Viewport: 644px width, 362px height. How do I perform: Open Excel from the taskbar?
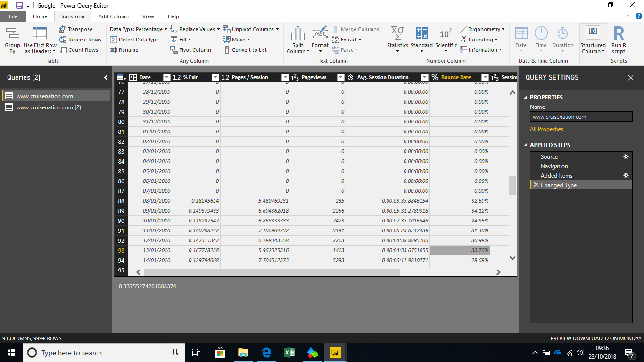click(x=289, y=353)
